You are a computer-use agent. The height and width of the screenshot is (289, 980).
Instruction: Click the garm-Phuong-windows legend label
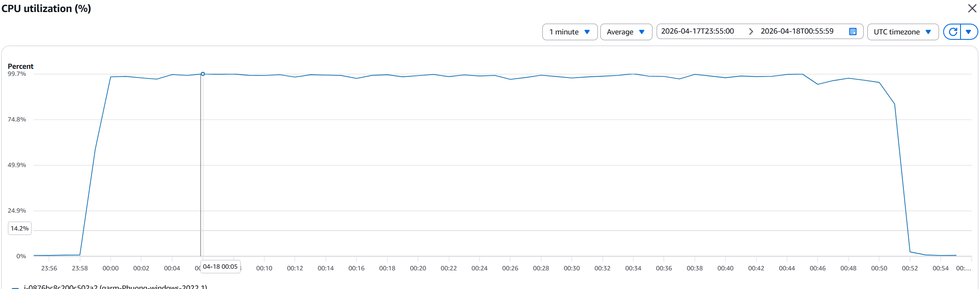point(115,287)
